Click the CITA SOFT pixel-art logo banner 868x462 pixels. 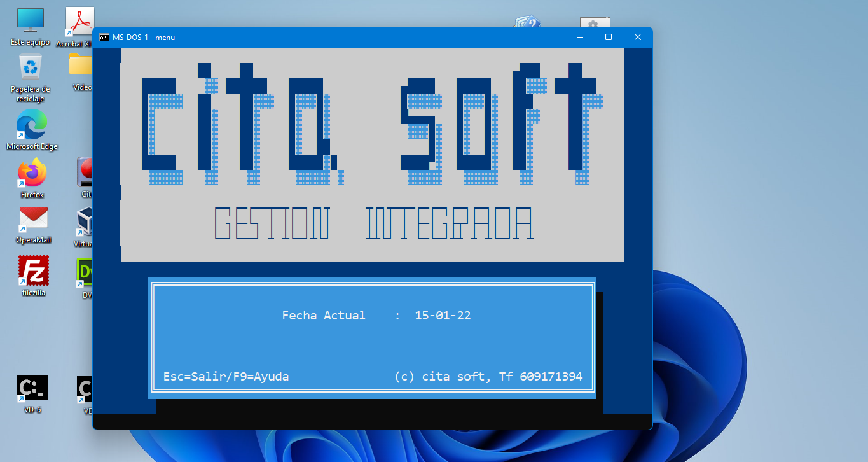(372, 124)
